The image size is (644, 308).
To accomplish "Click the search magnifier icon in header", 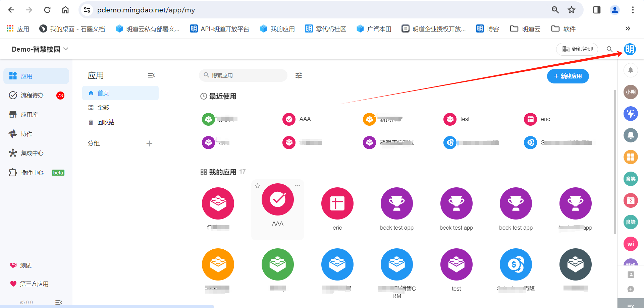I will coord(609,49).
